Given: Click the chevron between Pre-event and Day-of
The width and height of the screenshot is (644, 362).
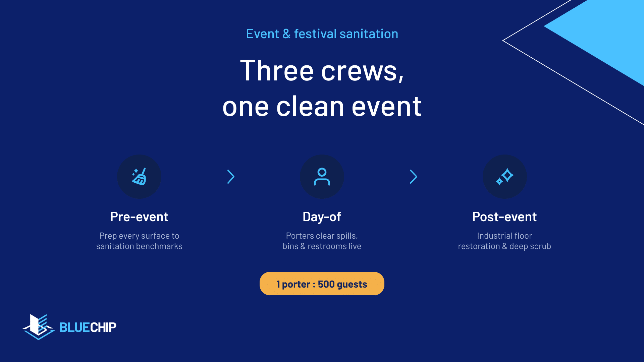Looking at the screenshot, I should coord(231,177).
